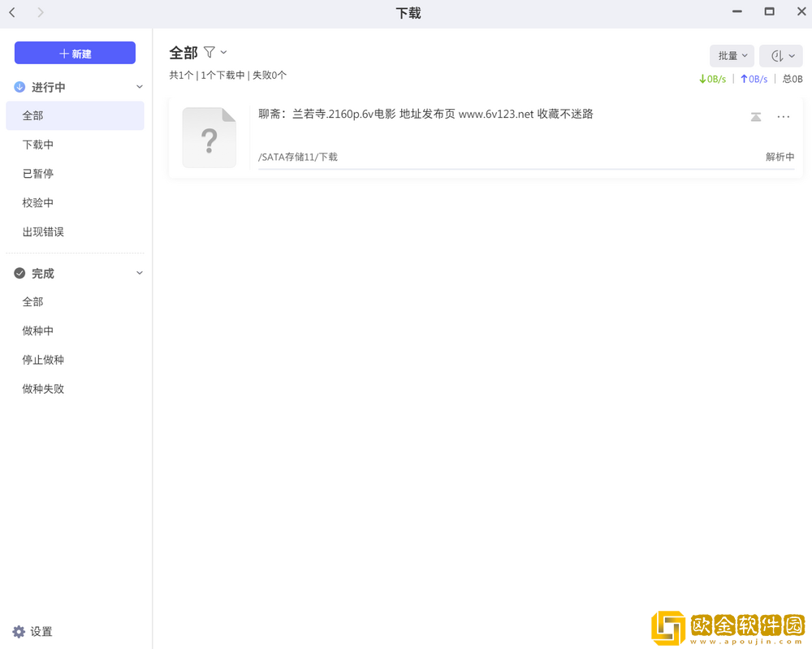
Task: Click the 新建 new task button
Action: (x=75, y=53)
